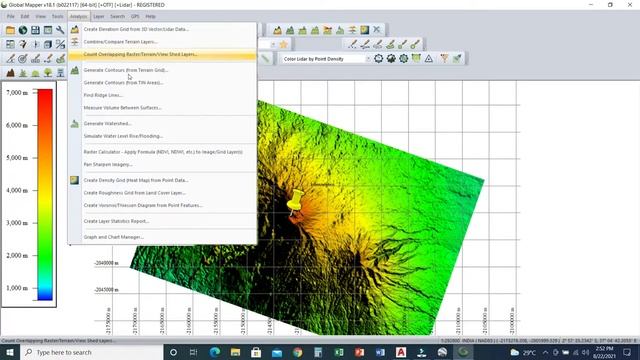Open Word from the Windows taskbar

pyautogui.click(x=380, y=352)
